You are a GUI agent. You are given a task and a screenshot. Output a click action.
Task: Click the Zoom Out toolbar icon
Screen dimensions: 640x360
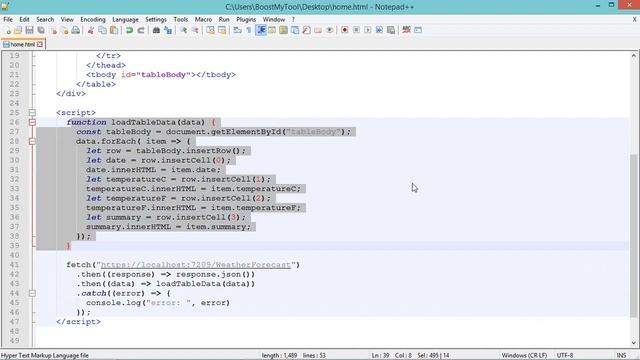(195, 30)
